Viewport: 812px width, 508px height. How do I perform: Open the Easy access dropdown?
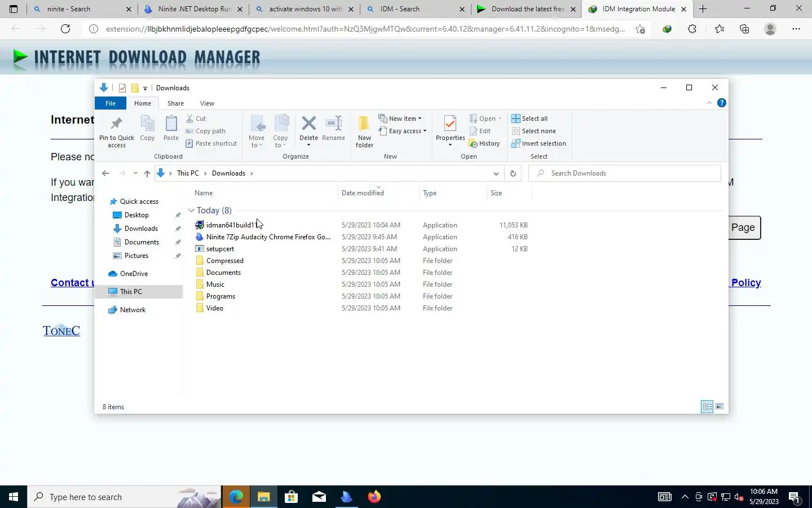(x=403, y=131)
